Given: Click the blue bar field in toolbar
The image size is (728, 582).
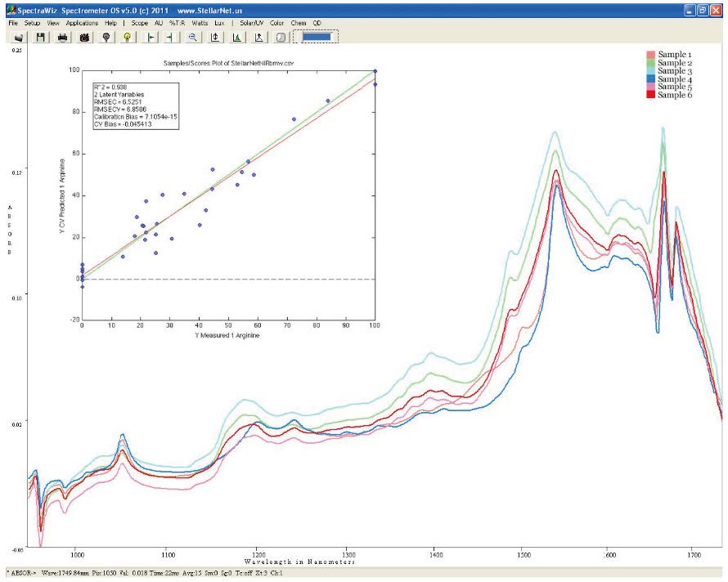Looking at the screenshot, I should click(x=317, y=37).
